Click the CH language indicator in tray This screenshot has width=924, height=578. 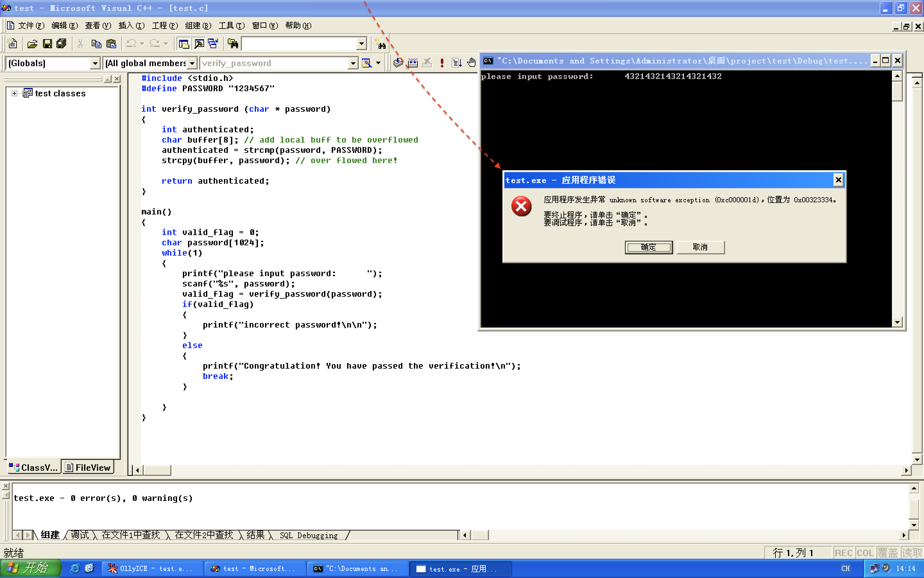point(846,568)
